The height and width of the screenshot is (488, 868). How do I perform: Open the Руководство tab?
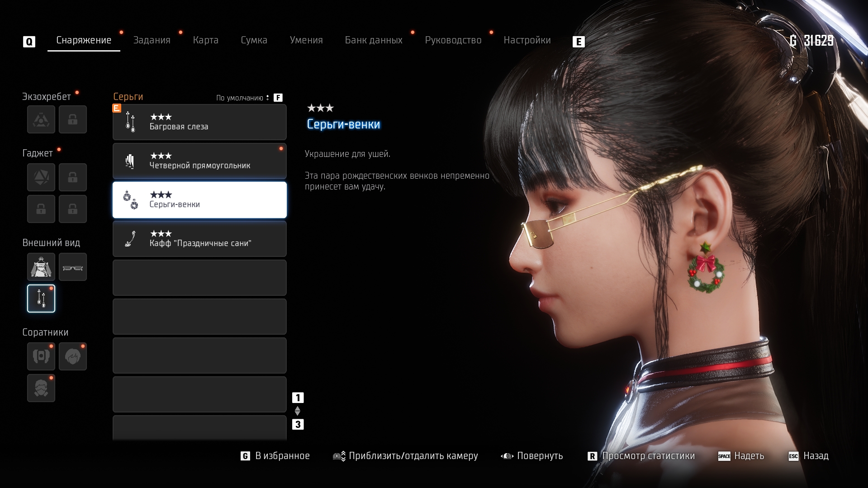pos(453,40)
